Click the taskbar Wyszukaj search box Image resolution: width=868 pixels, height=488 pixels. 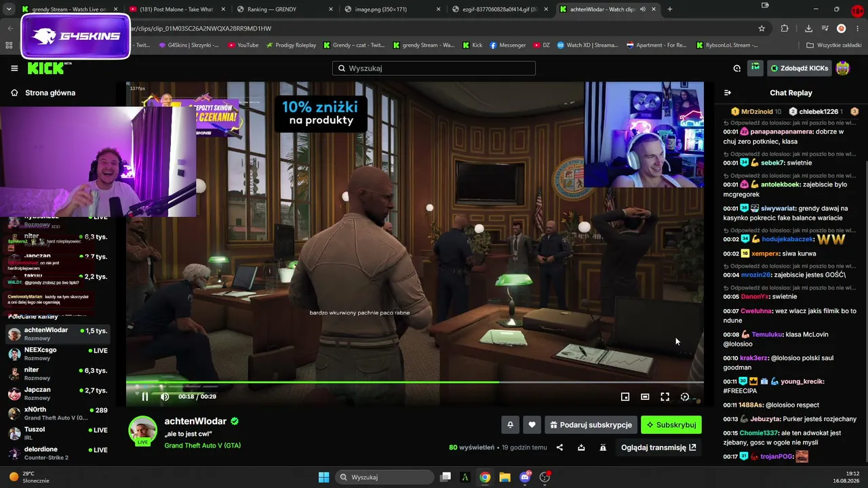point(384,477)
